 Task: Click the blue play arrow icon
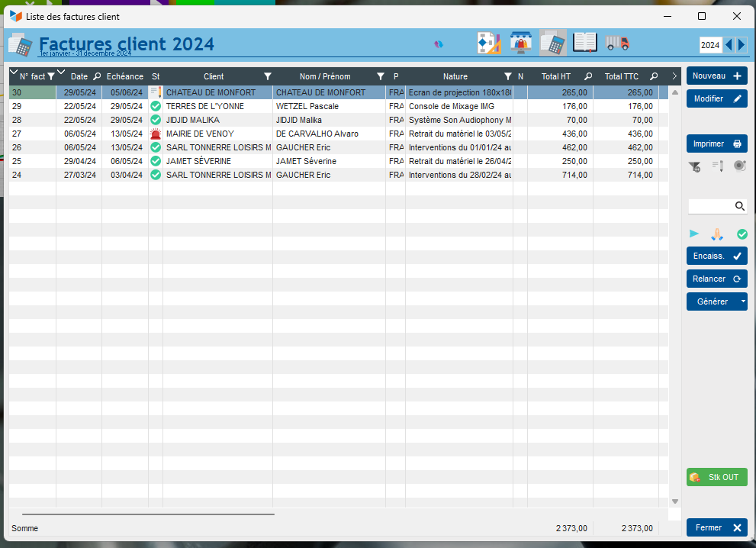point(694,234)
